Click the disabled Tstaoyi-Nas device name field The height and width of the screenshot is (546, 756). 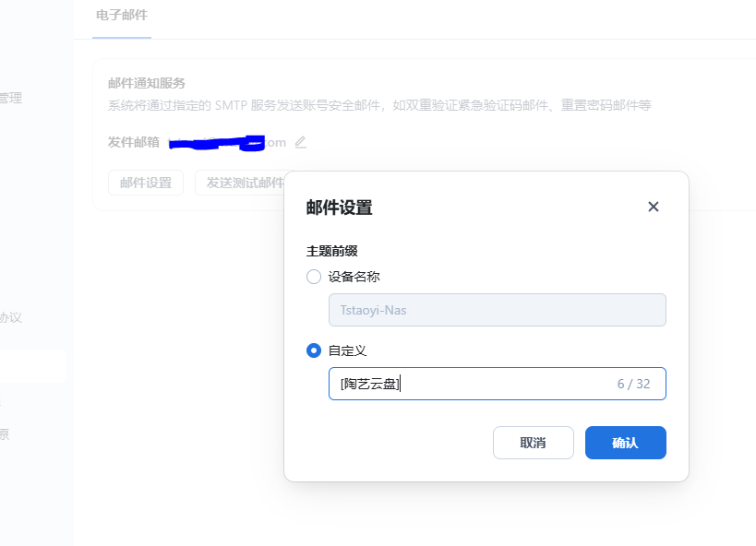click(x=498, y=310)
